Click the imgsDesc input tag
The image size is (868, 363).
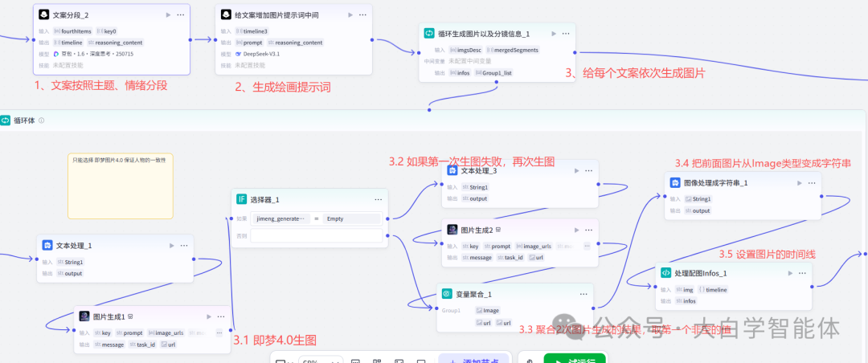pyautogui.click(x=465, y=50)
